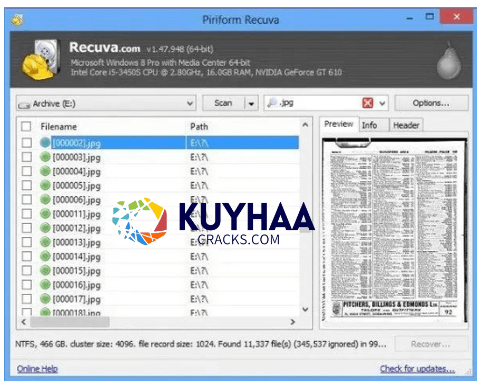
Task: Check the box for [000016].jpg
Action: (x=27, y=284)
